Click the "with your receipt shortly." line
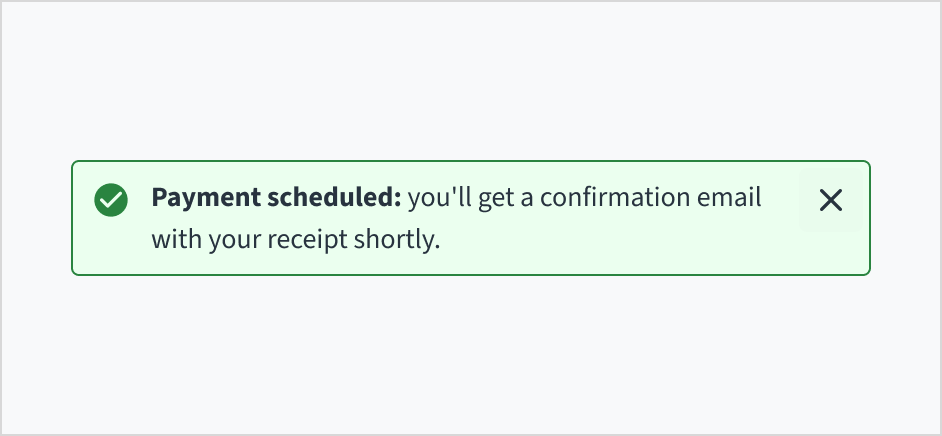The image size is (942, 436). (296, 240)
